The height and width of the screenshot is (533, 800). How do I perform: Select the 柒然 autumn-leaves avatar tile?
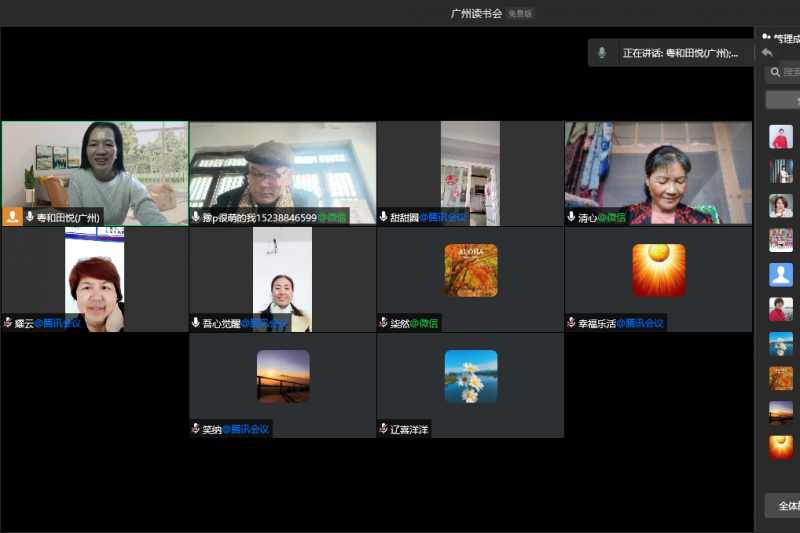coord(470,271)
